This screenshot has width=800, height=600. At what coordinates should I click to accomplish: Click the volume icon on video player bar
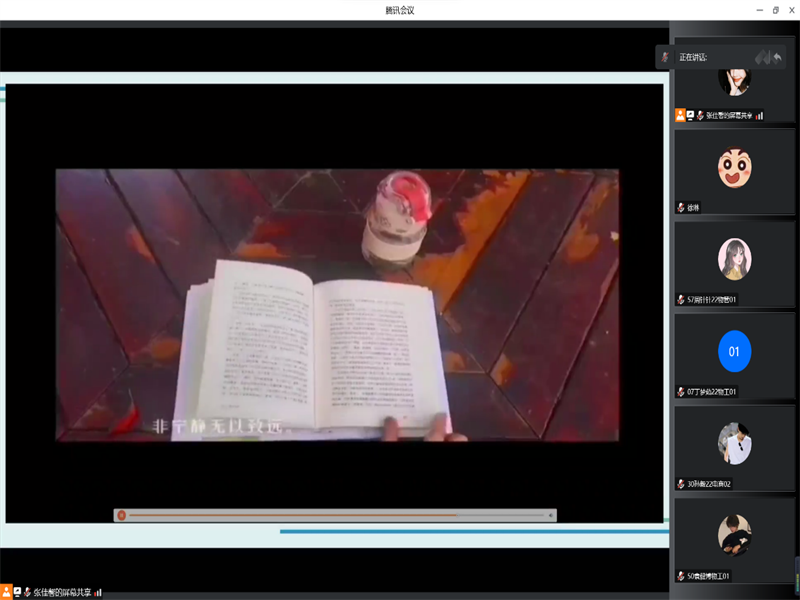tap(550, 516)
